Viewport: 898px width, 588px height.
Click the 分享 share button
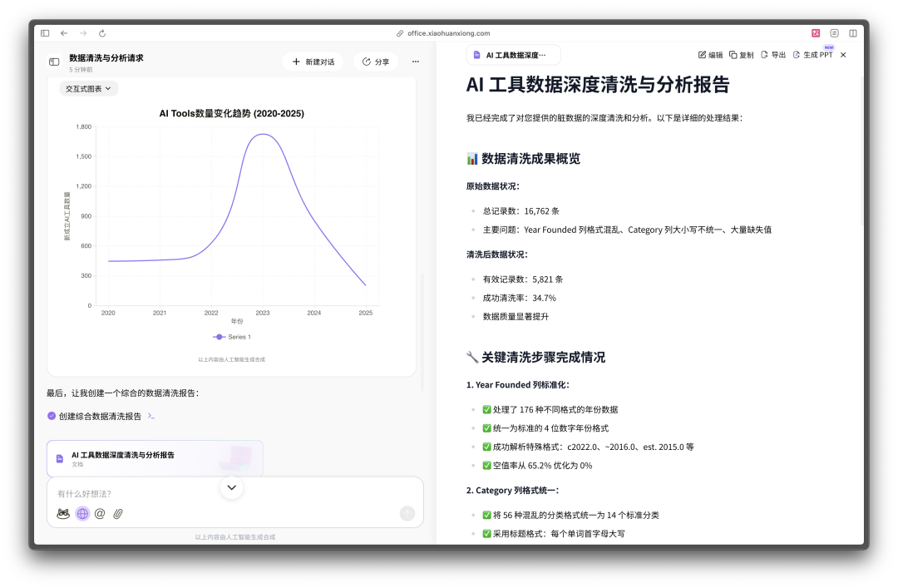[x=376, y=62]
